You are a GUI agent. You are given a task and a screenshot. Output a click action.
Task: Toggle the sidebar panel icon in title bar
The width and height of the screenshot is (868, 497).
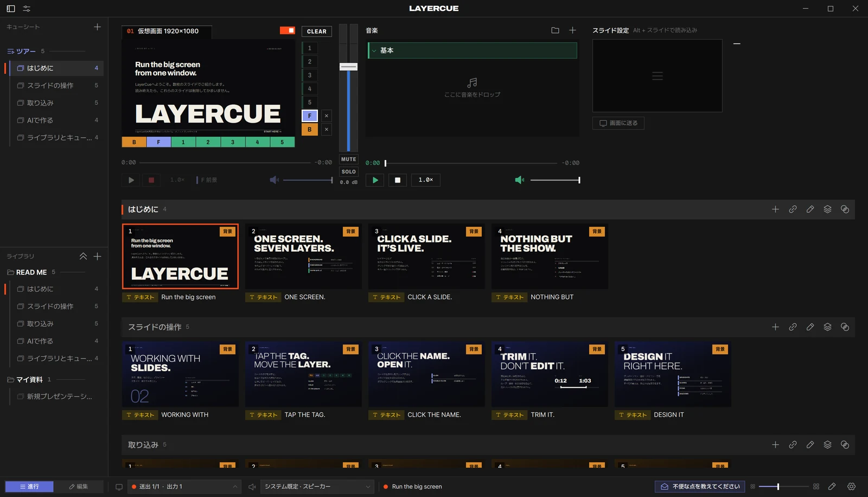coord(11,9)
